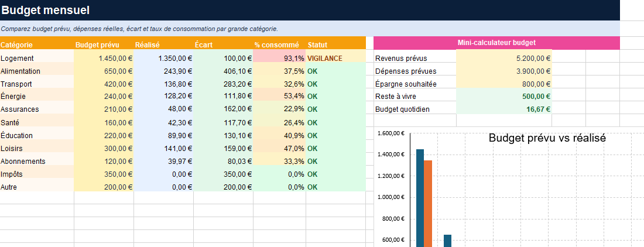Select the Statut header cell
644x247 pixels.
(335, 44)
